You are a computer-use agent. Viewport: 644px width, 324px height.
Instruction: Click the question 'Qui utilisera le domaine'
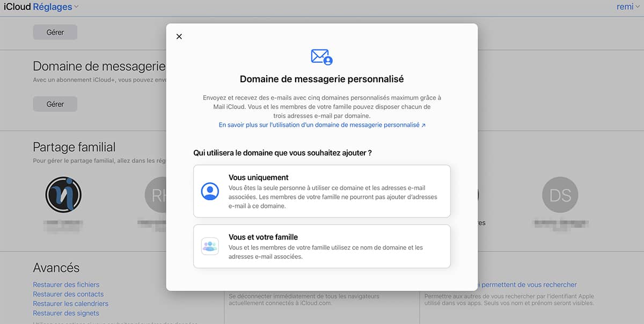click(x=283, y=153)
